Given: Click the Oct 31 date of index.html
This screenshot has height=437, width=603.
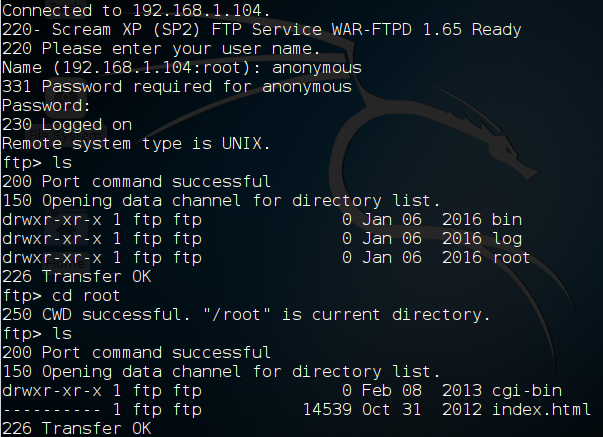Looking at the screenshot, I should pos(391,409).
